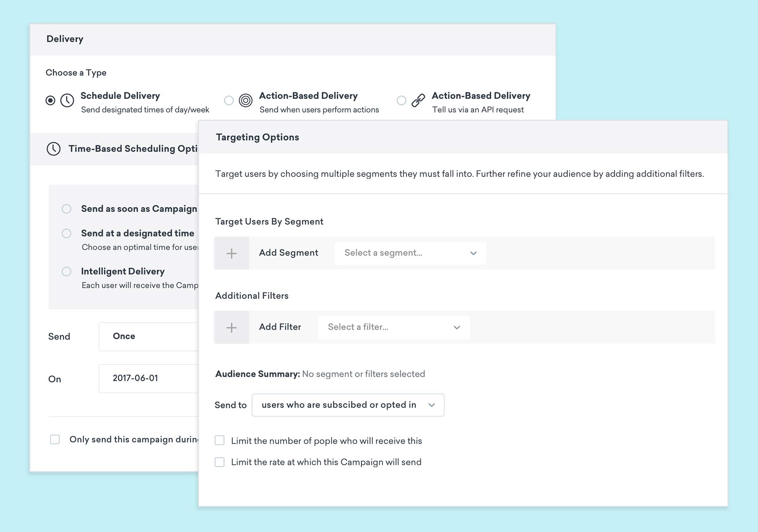Open the Select a segment dropdown
The image size is (758, 532).
[410, 253]
